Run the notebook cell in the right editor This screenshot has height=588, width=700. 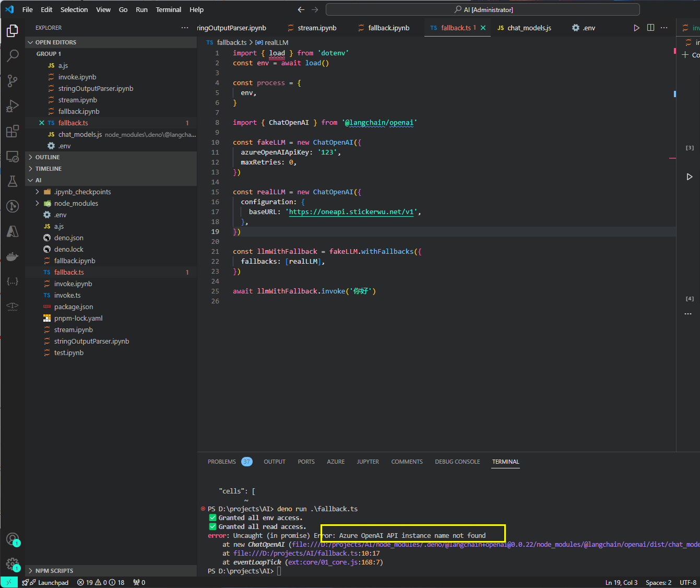coord(690,177)
